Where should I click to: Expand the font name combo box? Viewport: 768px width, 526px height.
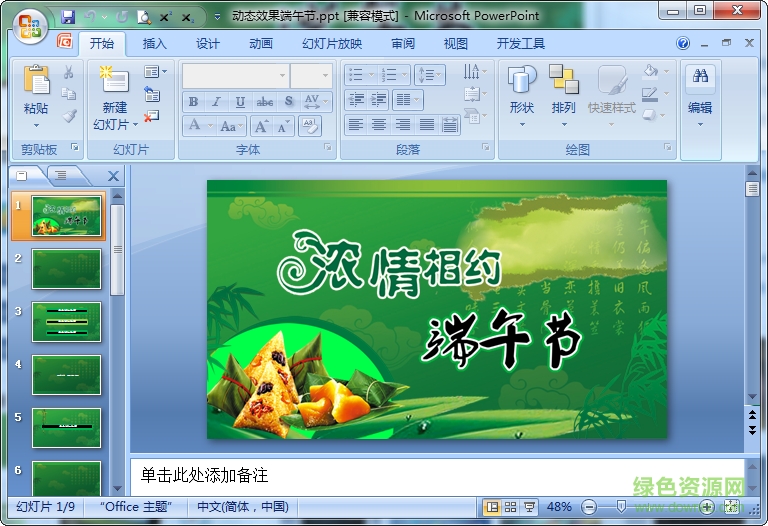tap(282, 76)
